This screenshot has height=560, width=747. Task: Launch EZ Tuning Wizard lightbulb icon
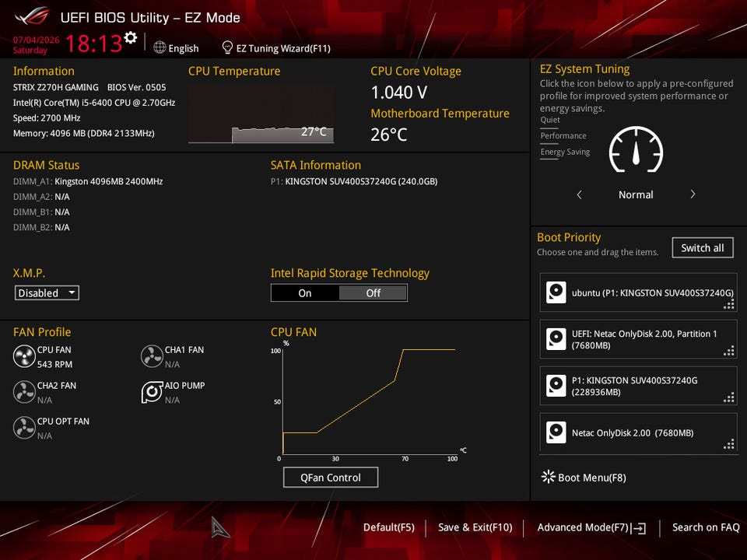pyautogui.click(x=227, y=47)
